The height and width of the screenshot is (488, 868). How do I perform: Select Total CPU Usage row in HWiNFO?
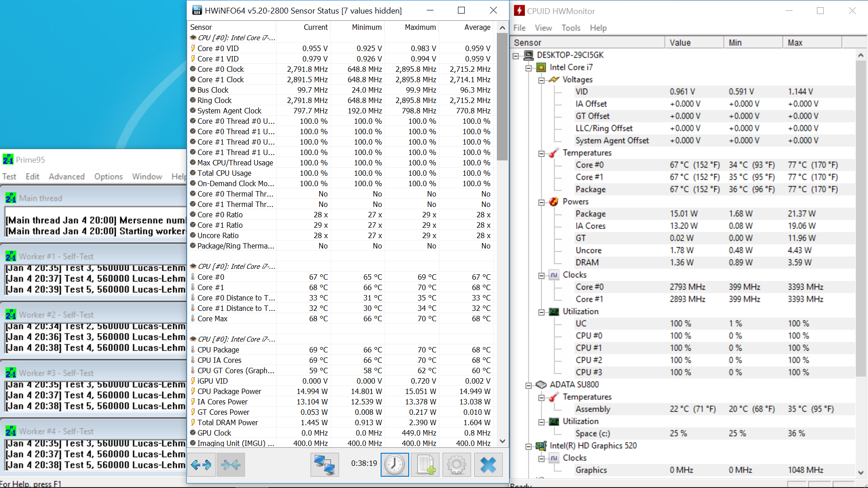(x=341, y=173)
